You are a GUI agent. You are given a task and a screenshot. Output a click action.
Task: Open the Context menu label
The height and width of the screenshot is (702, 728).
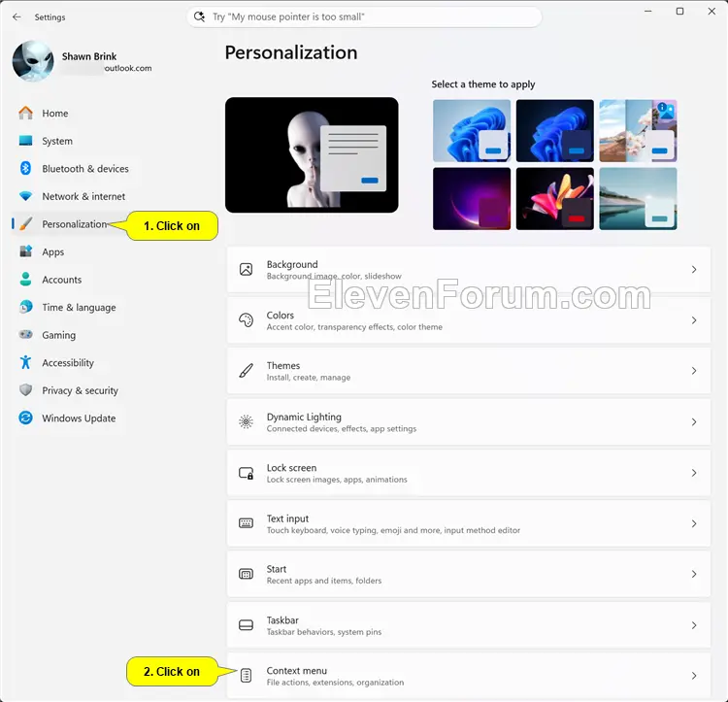pyautogui.click(x=297, y=670)
